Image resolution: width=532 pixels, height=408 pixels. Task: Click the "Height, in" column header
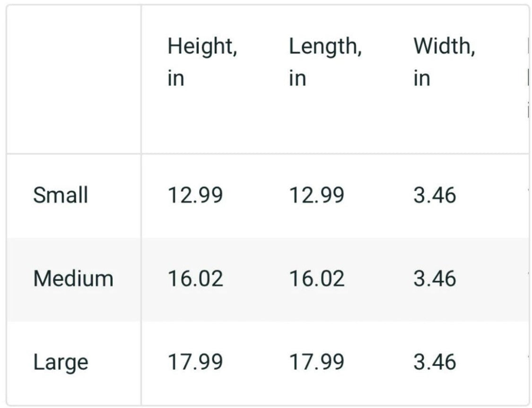(x=202, y=62)
